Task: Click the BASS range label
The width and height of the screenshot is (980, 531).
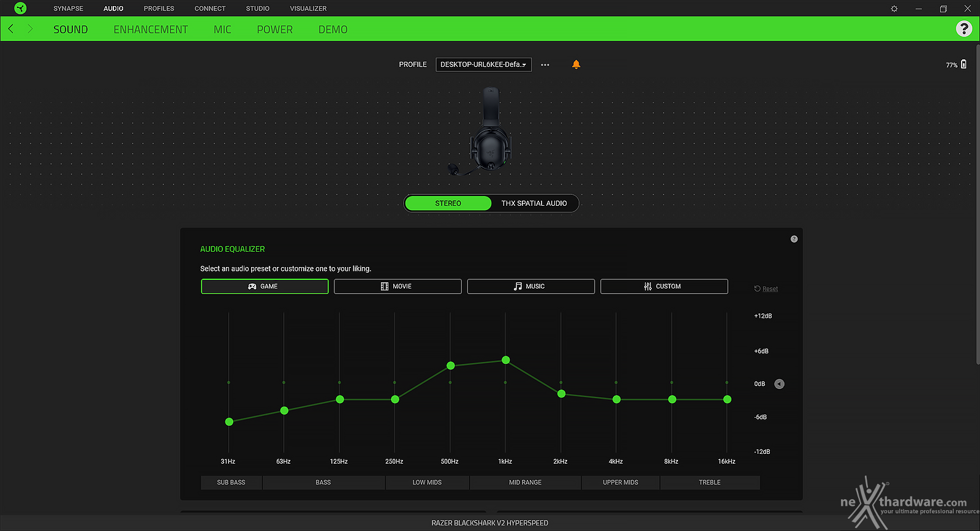Action: click(323, 483)
